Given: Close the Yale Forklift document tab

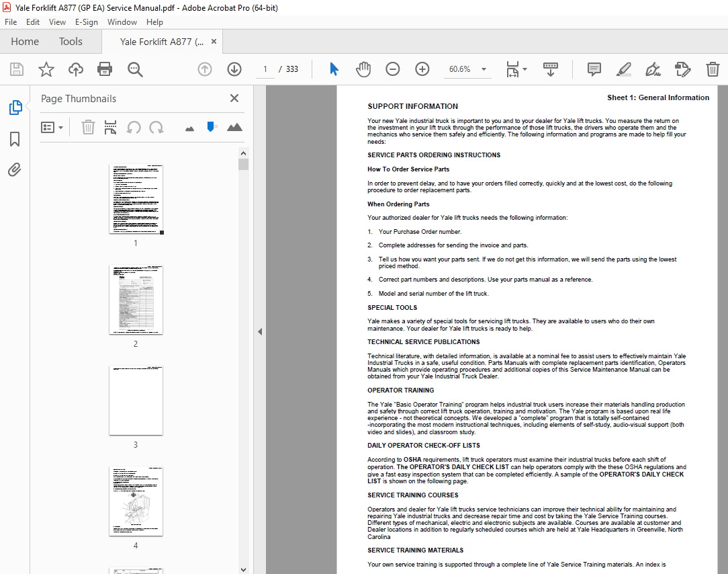Looking at the screenshot, I should pos(214,42).
